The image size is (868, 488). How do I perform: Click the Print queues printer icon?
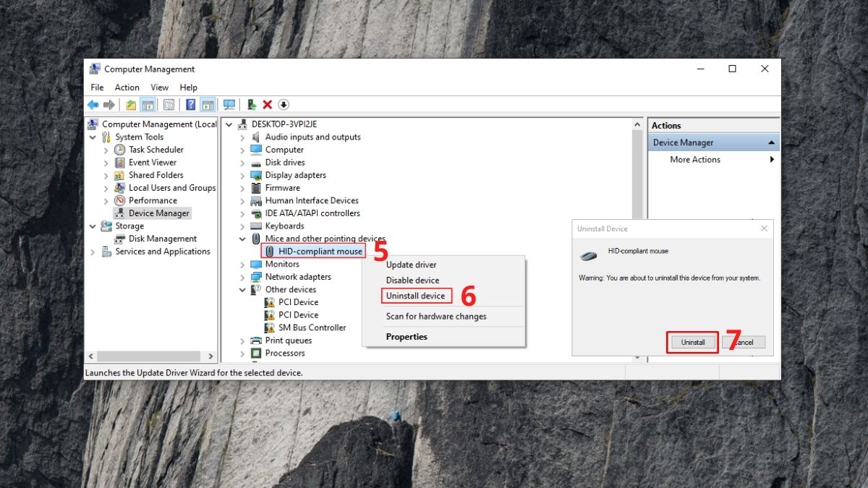coord(256,341)
